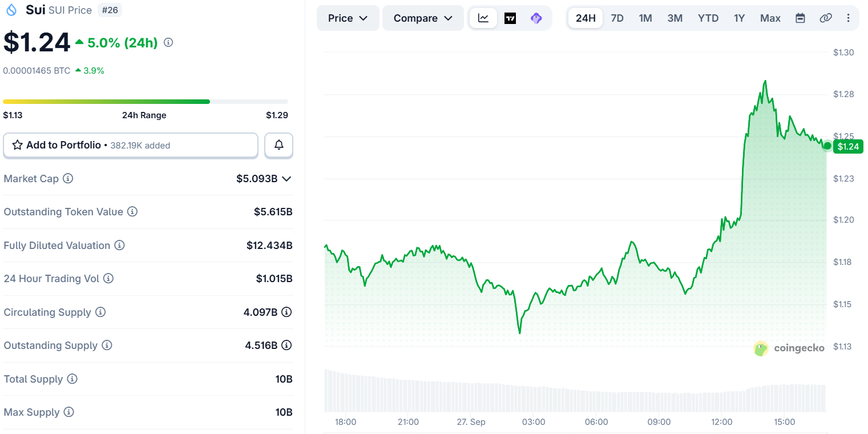Click the $1.29 range high label
This screenshot has width=868, height=434.
[x=277, y=115]
